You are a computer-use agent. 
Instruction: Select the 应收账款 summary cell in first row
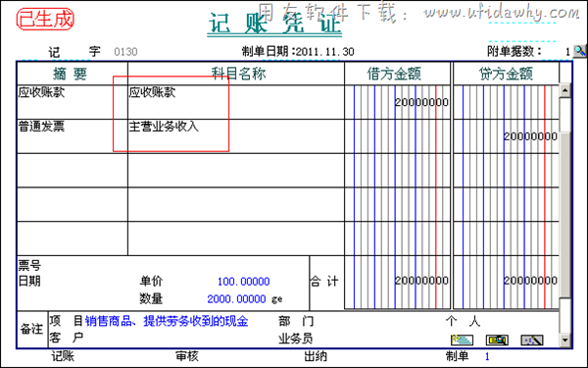click(72, 102)
